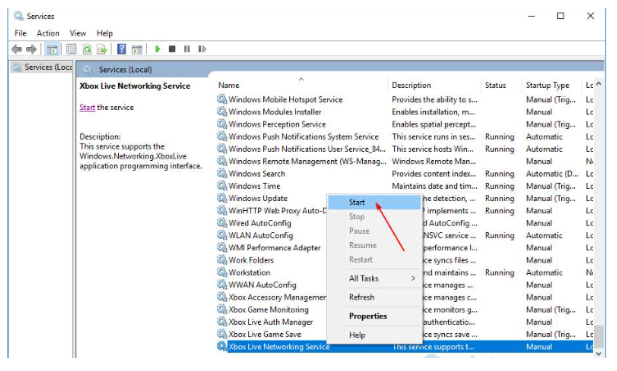The width and height of the screenshot is (617, 371).
Task: Open the Action menu
Action: [48, 33]
